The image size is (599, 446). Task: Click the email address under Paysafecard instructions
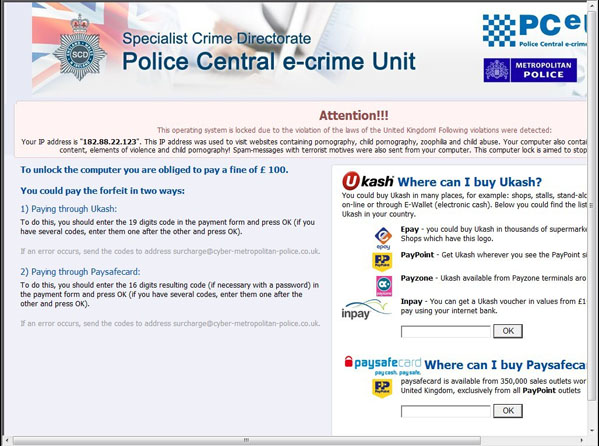tap(246, 324)
